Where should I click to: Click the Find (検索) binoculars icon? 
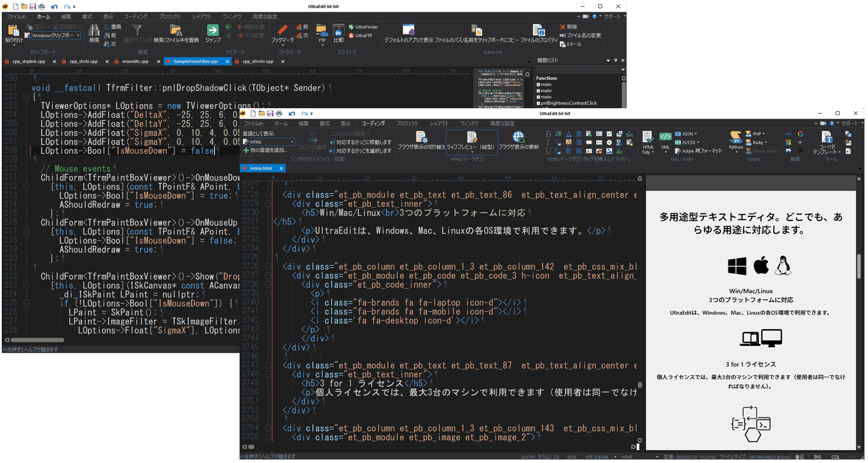(94, 30)
